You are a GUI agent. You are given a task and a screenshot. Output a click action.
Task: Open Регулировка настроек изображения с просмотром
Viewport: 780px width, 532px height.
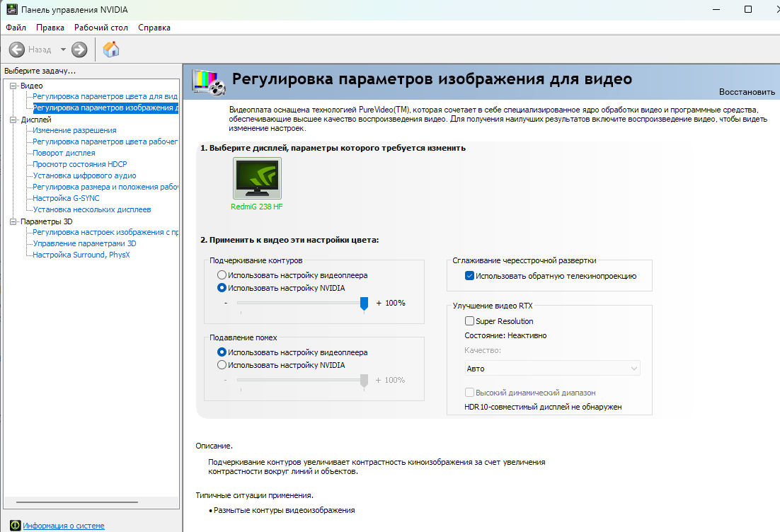[x=105, y=232]
